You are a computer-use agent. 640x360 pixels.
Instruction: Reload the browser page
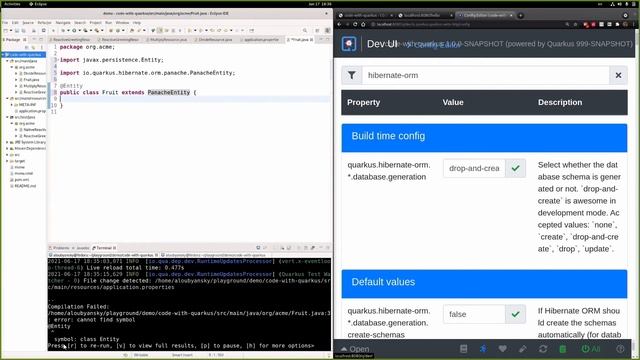click(x=355, y=24)
